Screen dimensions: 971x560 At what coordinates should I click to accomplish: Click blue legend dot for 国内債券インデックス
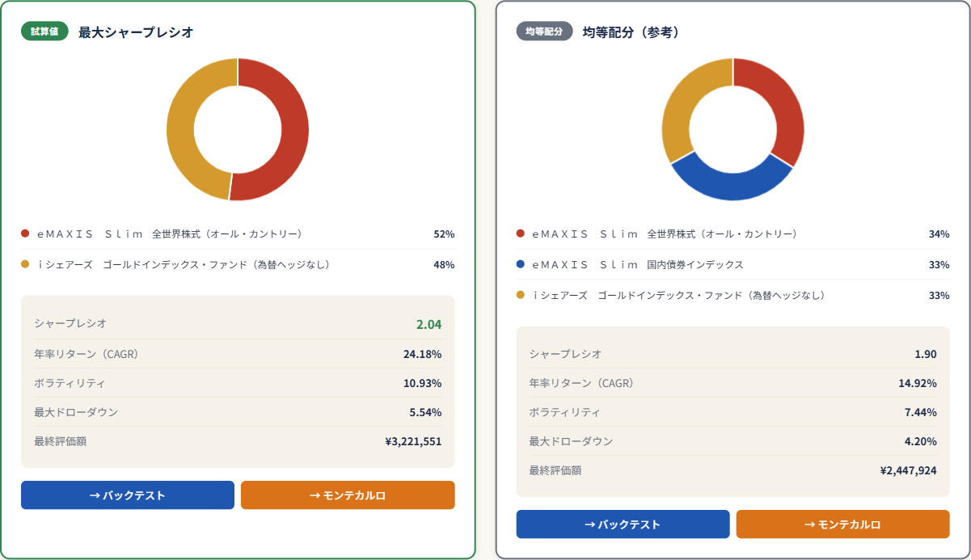tap(521, 264)
